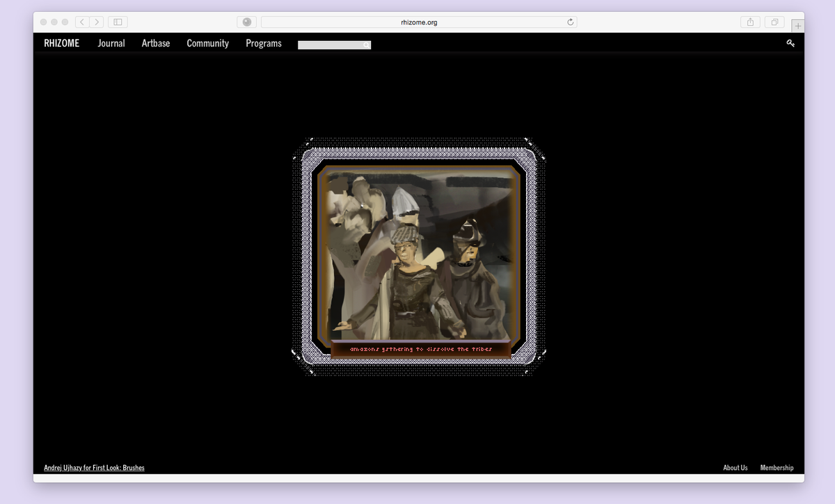Click the rhizome.org address bar
Viewport: 835px width, 504px height.
click(x=419, y=22)
